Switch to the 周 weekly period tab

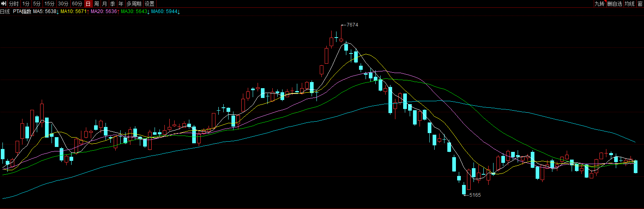(x=96, y=4)
